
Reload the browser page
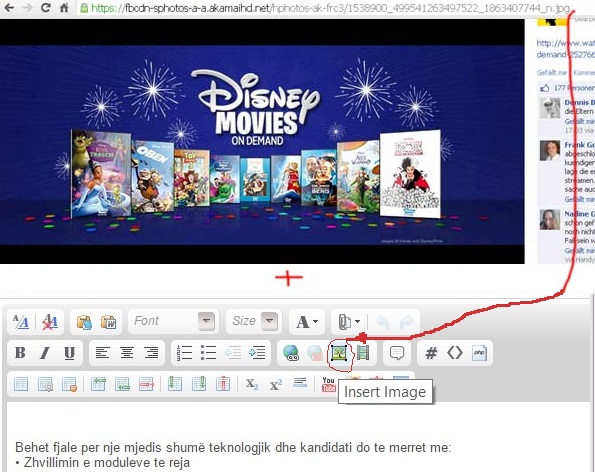(x=46, y=8)
